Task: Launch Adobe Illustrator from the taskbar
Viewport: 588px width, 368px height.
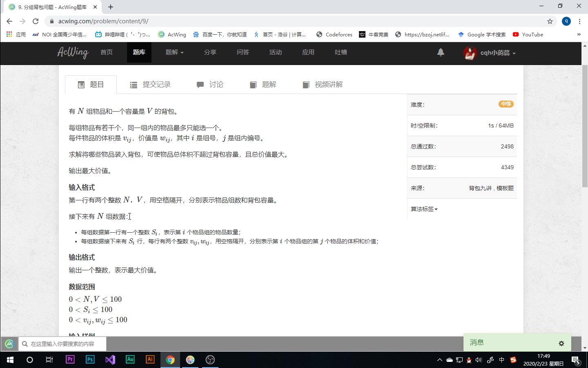Action: [150, 359]
